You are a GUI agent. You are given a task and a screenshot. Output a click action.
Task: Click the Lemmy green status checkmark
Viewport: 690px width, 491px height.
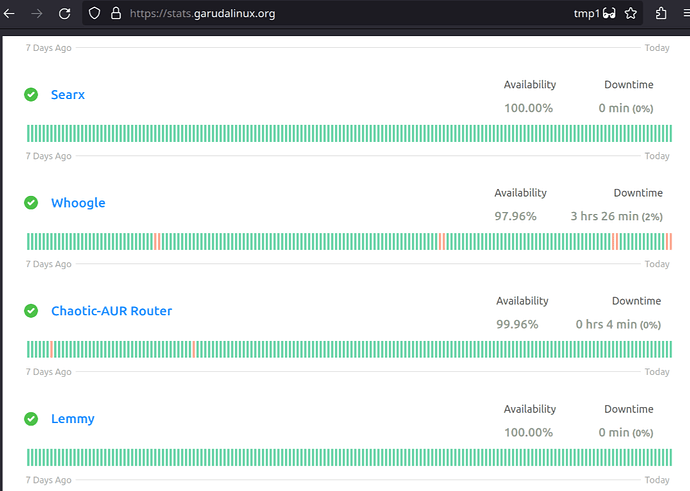(x=31, y=419)
